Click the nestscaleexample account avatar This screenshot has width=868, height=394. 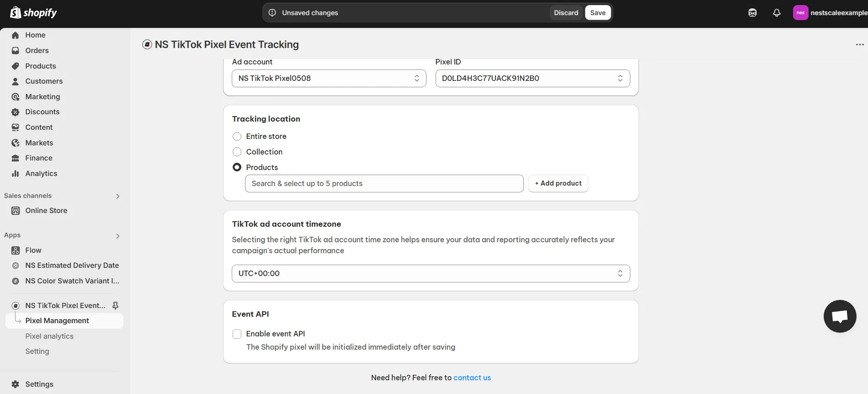click(x=800, y=13)
